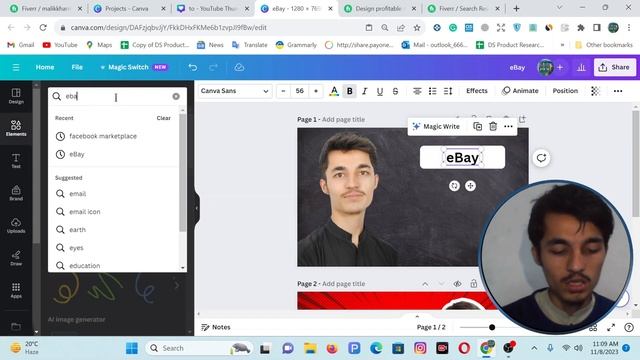
Task: Add collaborator with plus icon
Action: click(560, 67)
